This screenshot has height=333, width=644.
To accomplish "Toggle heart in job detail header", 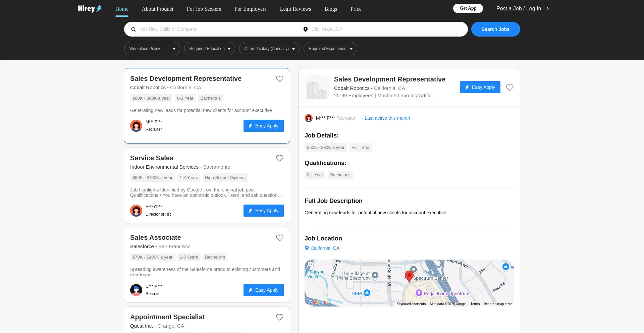I will [x=510, y=88].
